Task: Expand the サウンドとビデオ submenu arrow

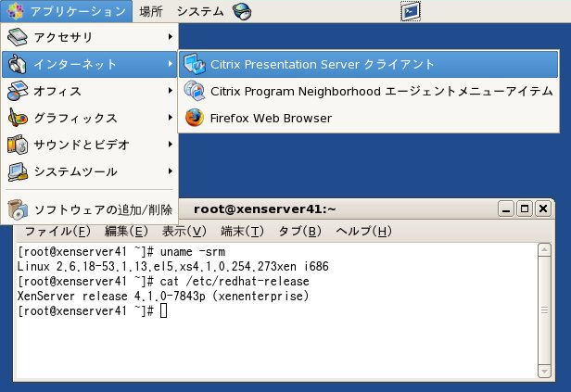Action: [x=170, y=145]
